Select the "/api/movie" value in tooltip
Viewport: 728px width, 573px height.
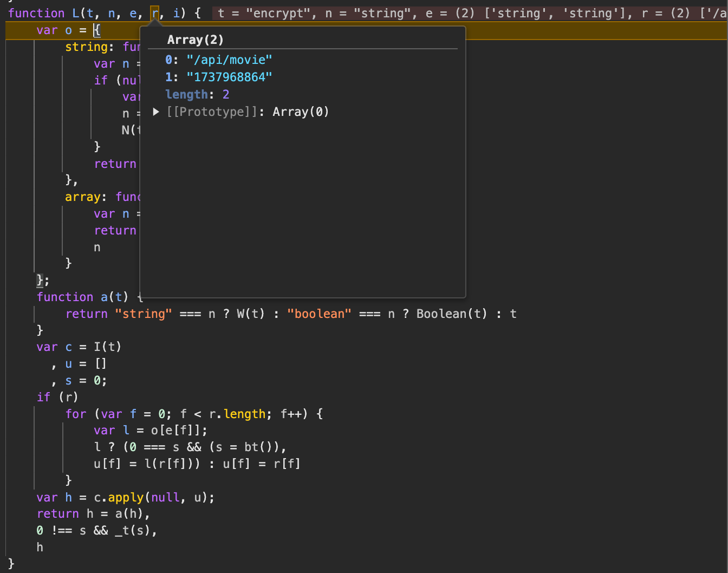(x=229, y=60)
